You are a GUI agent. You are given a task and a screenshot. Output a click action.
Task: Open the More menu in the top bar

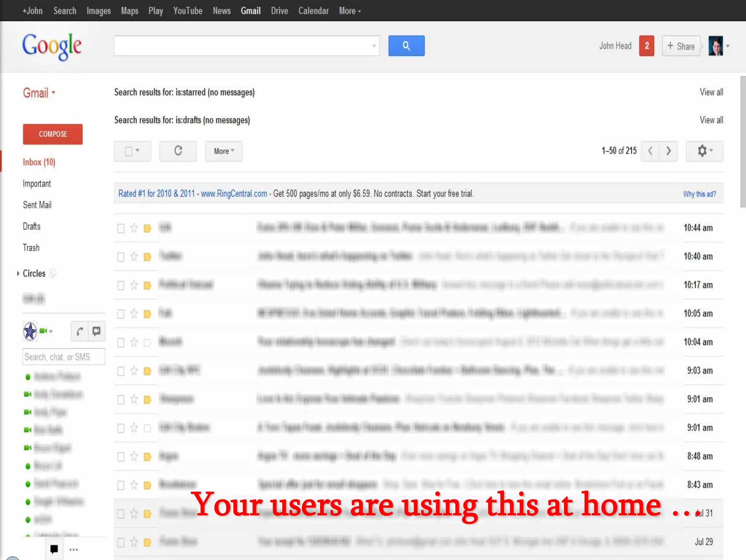[x=350, y=11]
